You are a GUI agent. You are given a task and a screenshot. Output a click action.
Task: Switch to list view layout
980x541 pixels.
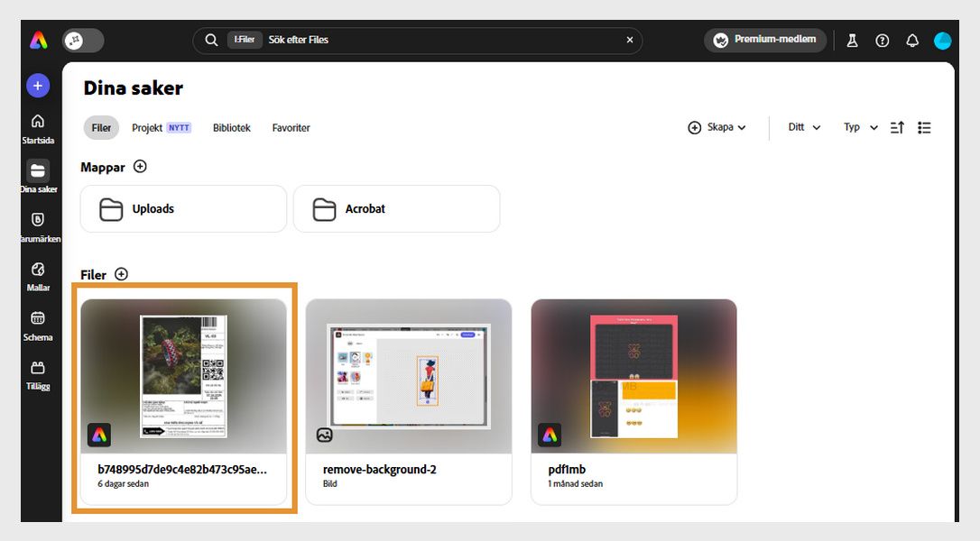[924, 127]
